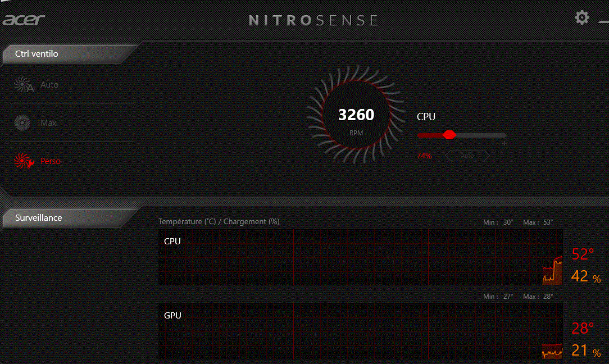
Task: Click the CPU load 42 % reading
Action: click(x=586, y=276)
